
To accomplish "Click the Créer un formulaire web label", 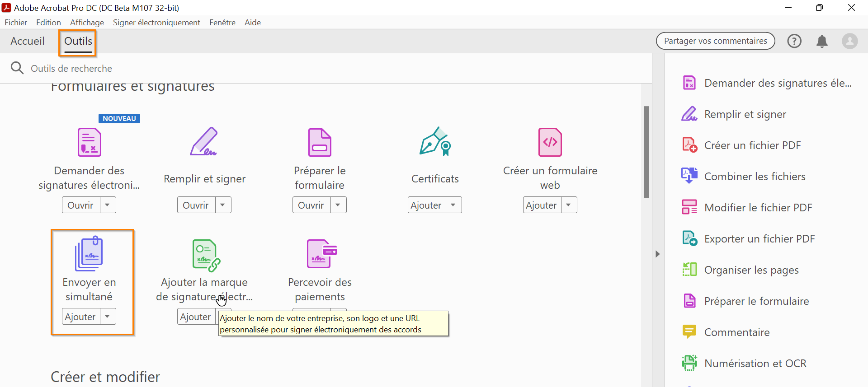I will tap(550, 178).
